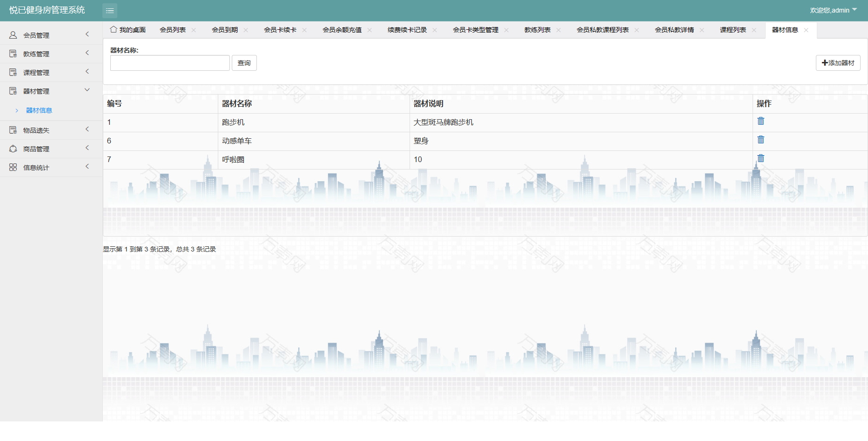Click the 商品管理 sidebar icon
Image resolution: width=868 pixels, height=441 pixels.
coord(13,149)
